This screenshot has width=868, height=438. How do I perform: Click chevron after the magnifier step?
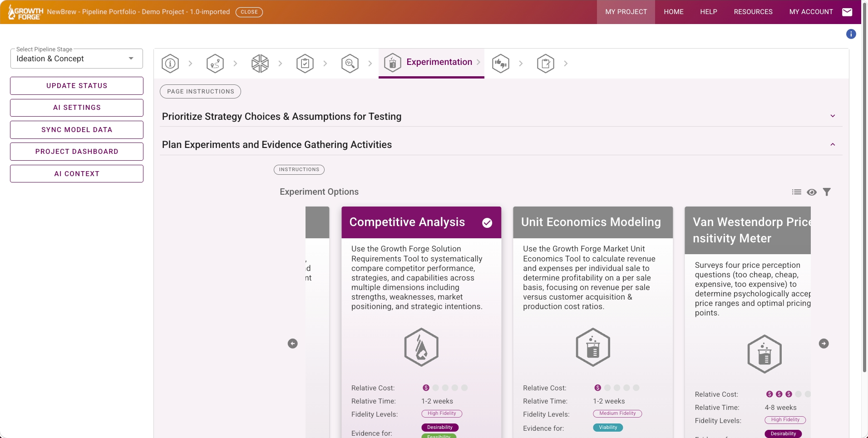pos(370,64)
